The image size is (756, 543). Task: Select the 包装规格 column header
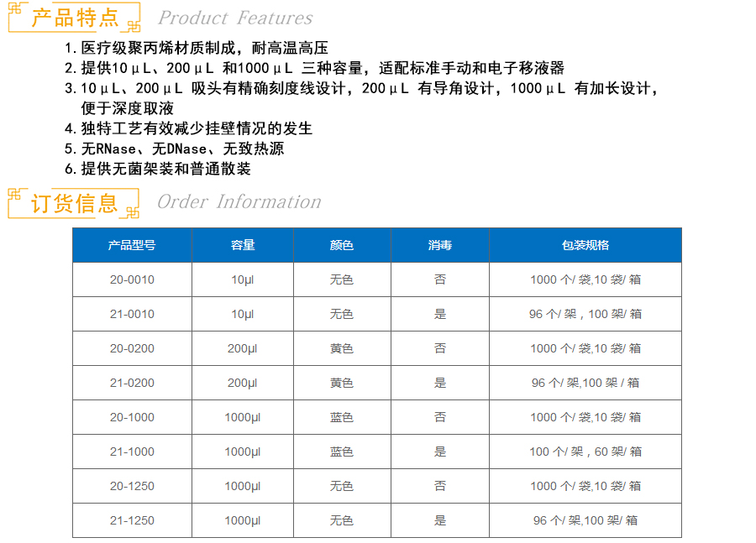pos(585,245)
